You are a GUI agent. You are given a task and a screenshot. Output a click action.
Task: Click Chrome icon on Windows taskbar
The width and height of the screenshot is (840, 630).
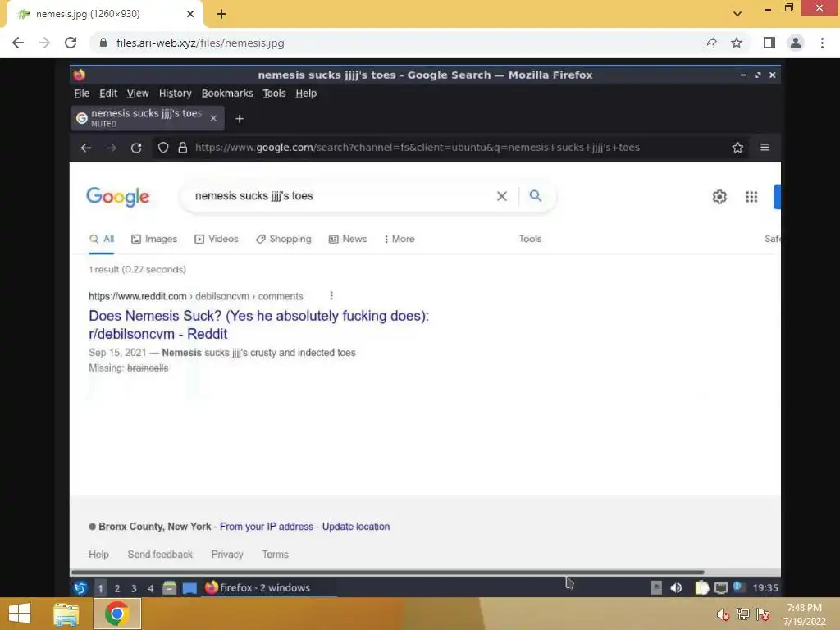tap(117, 614)
